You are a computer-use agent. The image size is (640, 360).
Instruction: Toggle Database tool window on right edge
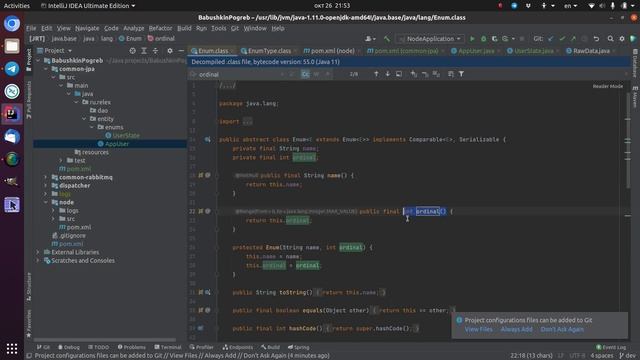(635, 64)
